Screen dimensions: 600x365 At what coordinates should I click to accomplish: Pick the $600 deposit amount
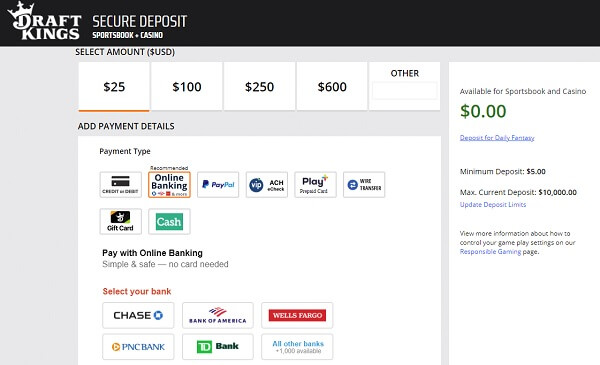point(332,87)
